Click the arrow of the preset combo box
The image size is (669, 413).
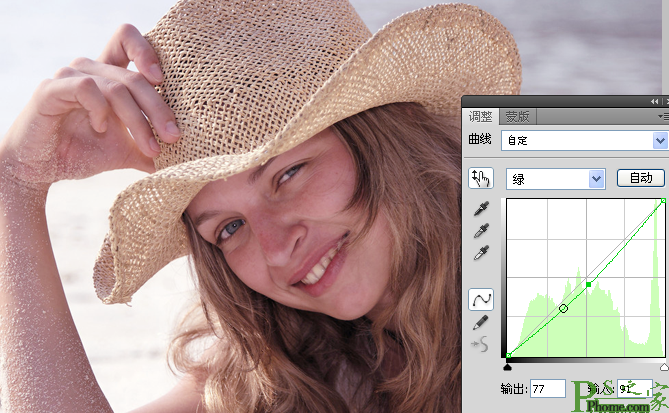point(660,140)
